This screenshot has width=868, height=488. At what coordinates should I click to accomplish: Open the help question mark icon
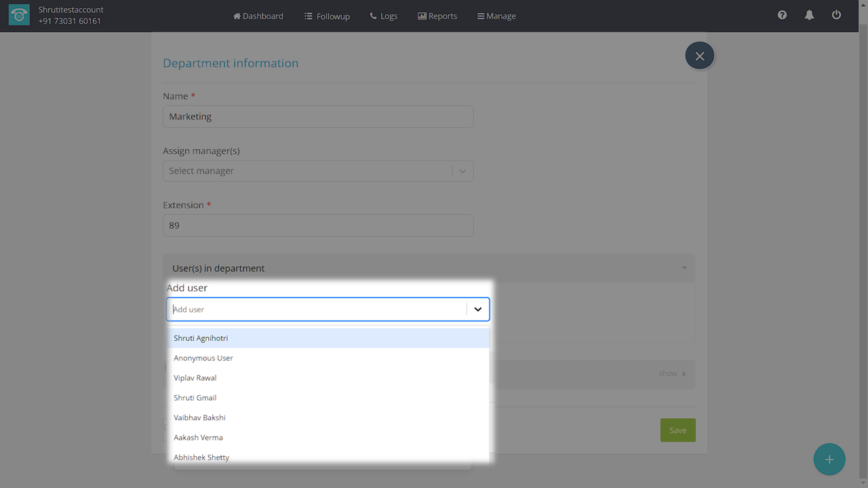pos(782,15)
